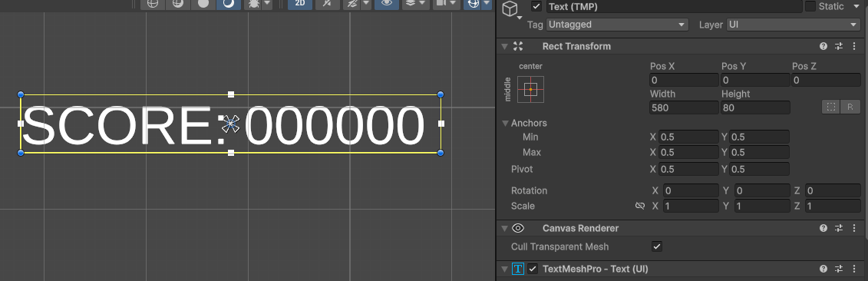Open the Layer dropdown showing UI
The width and height of the screenshot is (868, 281).
(x=793, y=25)
